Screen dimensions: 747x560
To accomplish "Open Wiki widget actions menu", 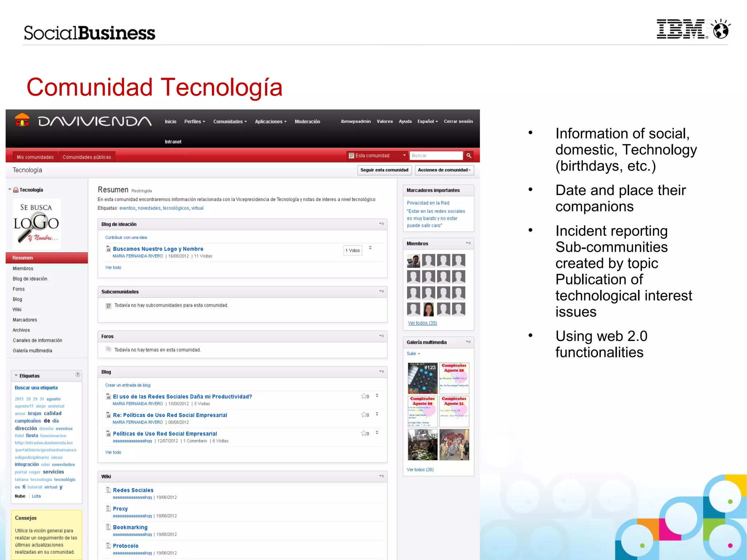I will click(382, 476).
